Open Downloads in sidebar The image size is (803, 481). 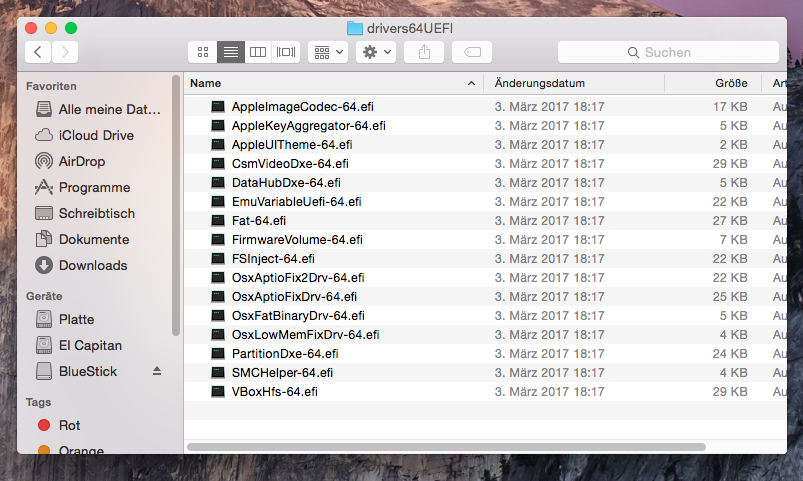pyautogui.click(x=82, y=265)
